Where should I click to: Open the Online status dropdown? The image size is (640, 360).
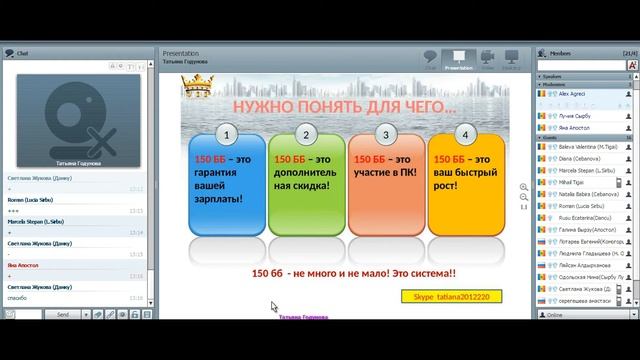(x=634, y=315)
